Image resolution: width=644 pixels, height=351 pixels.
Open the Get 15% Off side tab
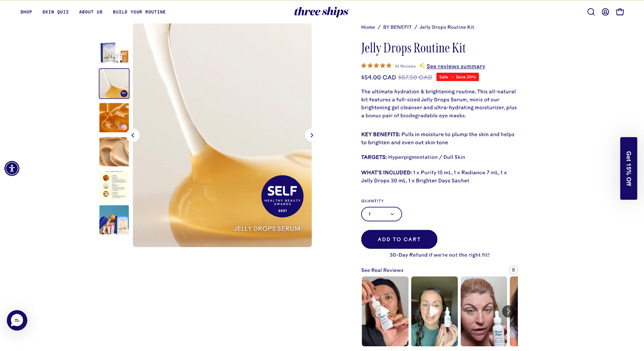pos(629,168)
